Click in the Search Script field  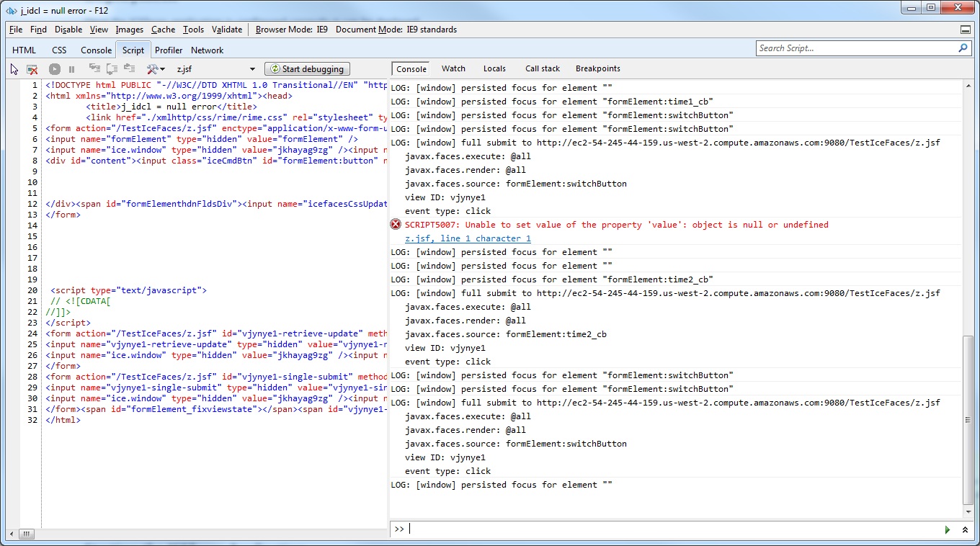pos(856,48)
